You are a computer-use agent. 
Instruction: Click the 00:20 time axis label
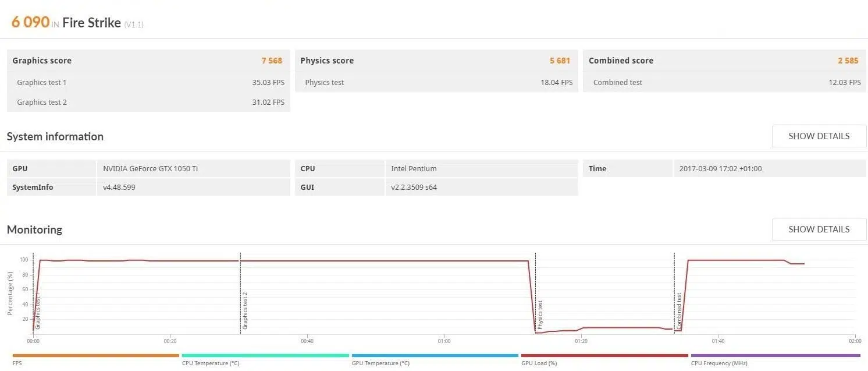[x=170, y=341]
